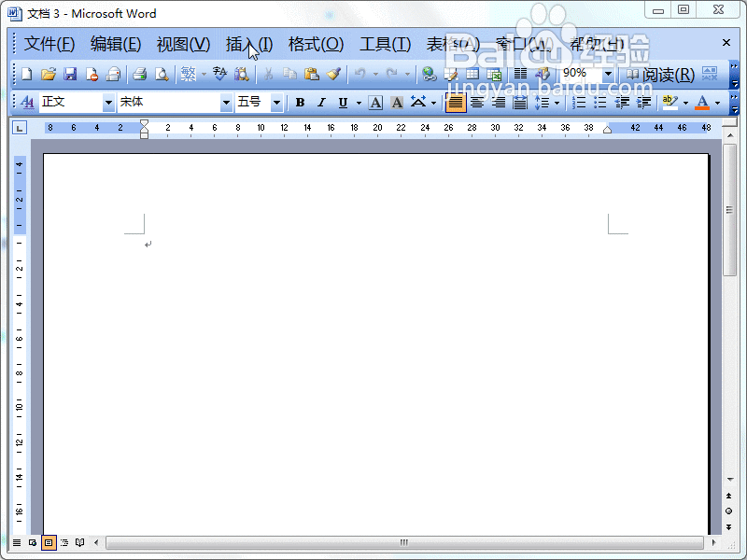Toggle Italic formatting
This screenshot has height=560, width=747.
(321, 103)
